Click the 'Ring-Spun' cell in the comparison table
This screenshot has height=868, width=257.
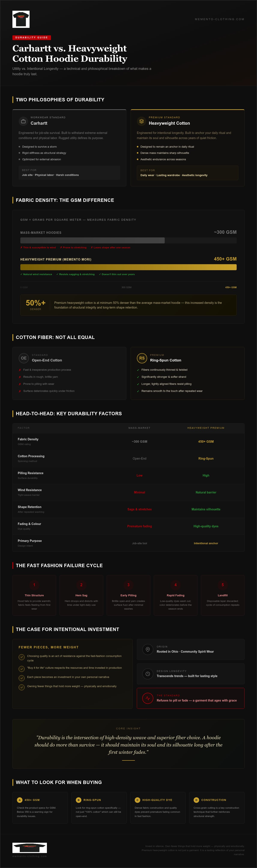click(206, 459)
